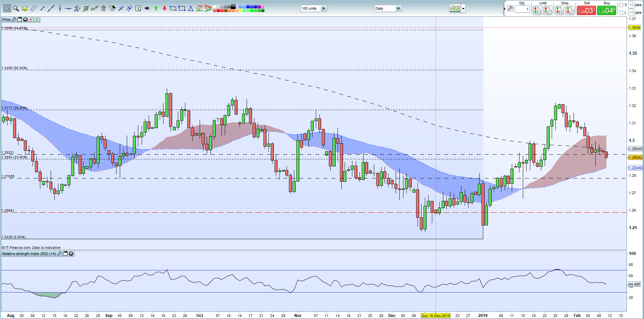Image resolution: width=644 pixels, height=319 pixels.
Task: Maximize the RSI indicator panel
Action: point(65,254)
